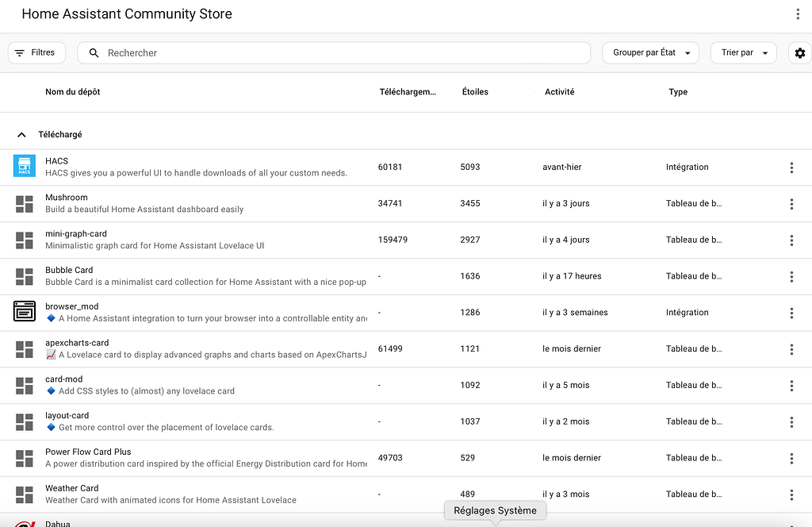Click the Filtres button

pos(36,52)
